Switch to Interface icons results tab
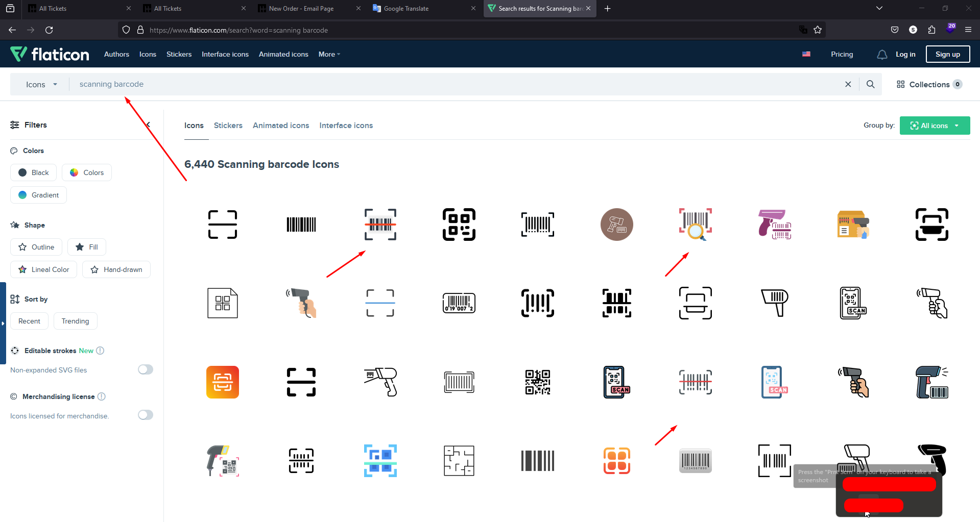Screen dimensions: 980x522 (x=346, y=126)
